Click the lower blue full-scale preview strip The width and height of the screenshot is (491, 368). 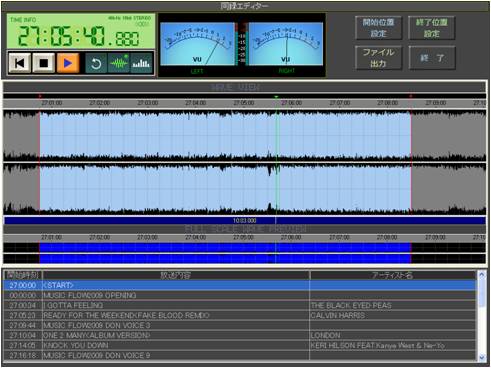[x=225, y=259]
